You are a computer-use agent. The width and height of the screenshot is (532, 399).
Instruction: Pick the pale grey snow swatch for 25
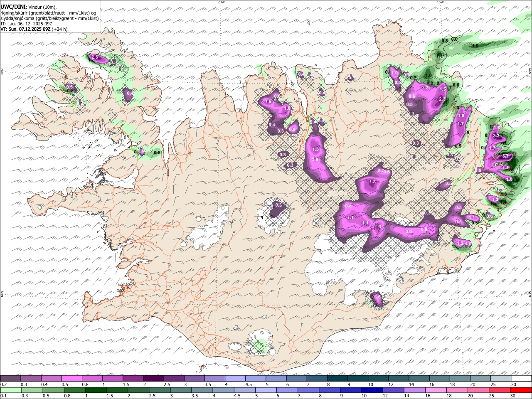[x=501, y=378]
